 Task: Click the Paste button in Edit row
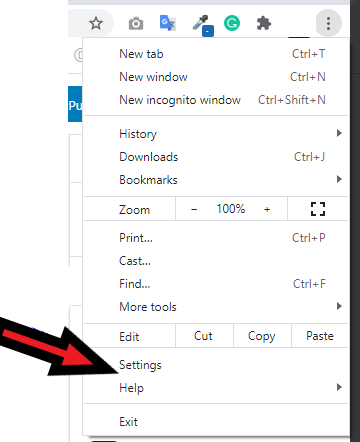pos(320,336)
